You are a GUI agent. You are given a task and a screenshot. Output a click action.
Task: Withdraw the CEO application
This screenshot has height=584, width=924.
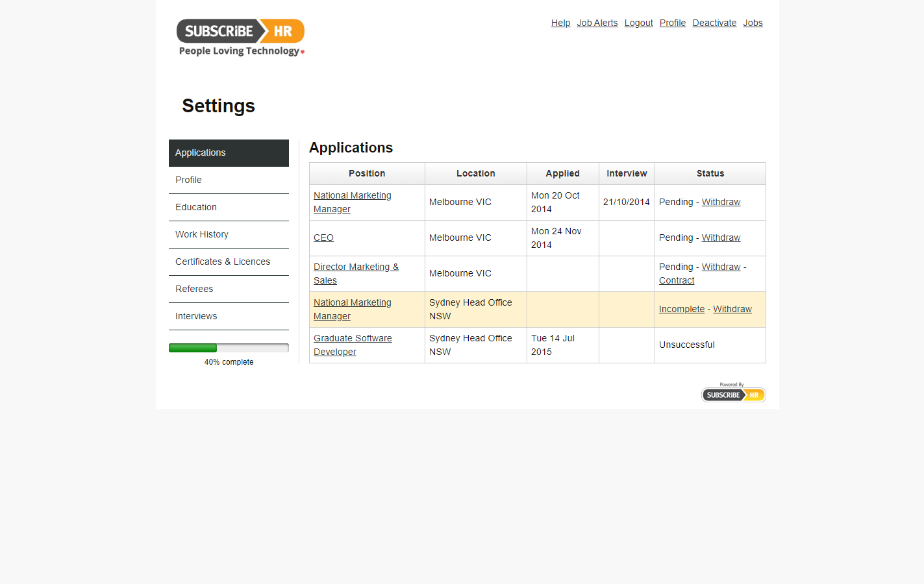[x=721, y=237]
